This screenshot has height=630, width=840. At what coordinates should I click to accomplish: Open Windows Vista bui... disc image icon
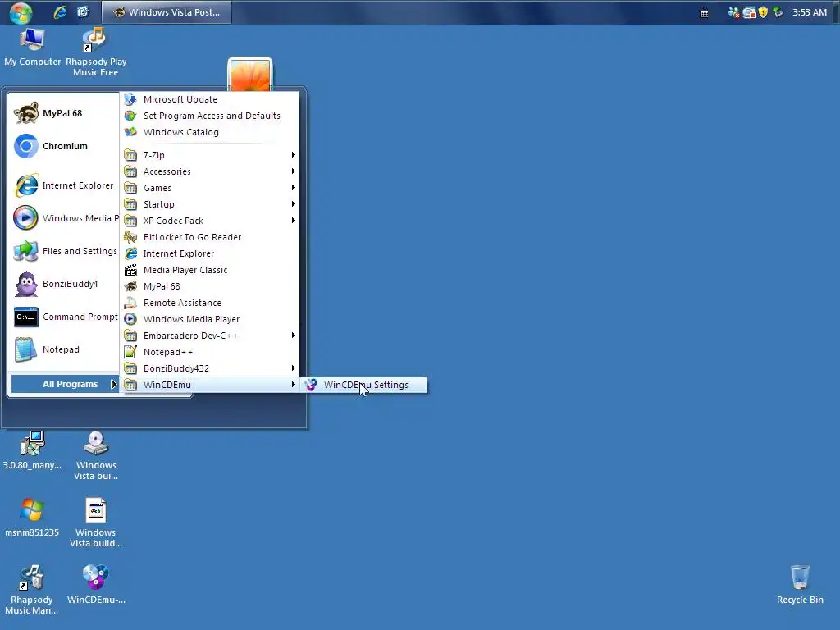point(96,455)
